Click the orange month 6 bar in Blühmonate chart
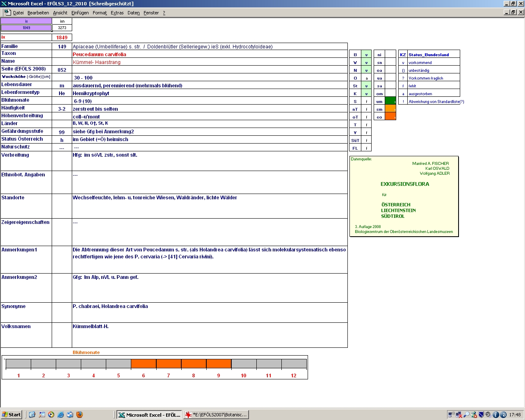This screenshot has width=525, height=420. 144,364
